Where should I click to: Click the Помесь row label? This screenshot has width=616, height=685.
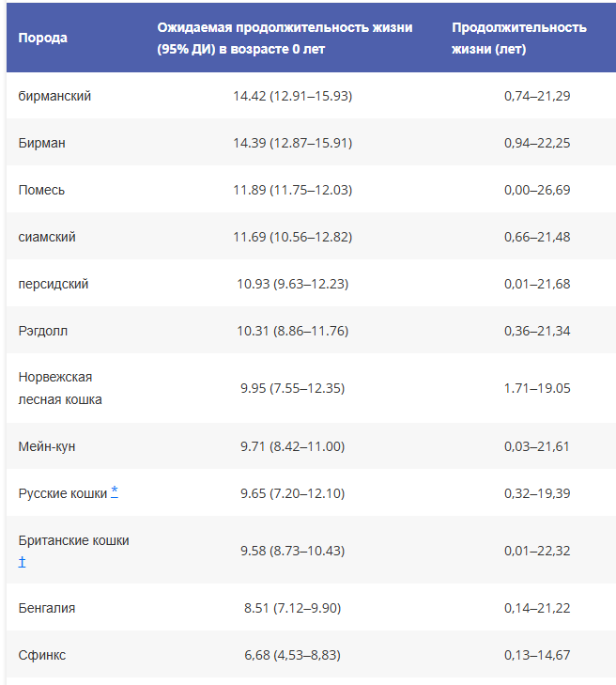(42, 190)
